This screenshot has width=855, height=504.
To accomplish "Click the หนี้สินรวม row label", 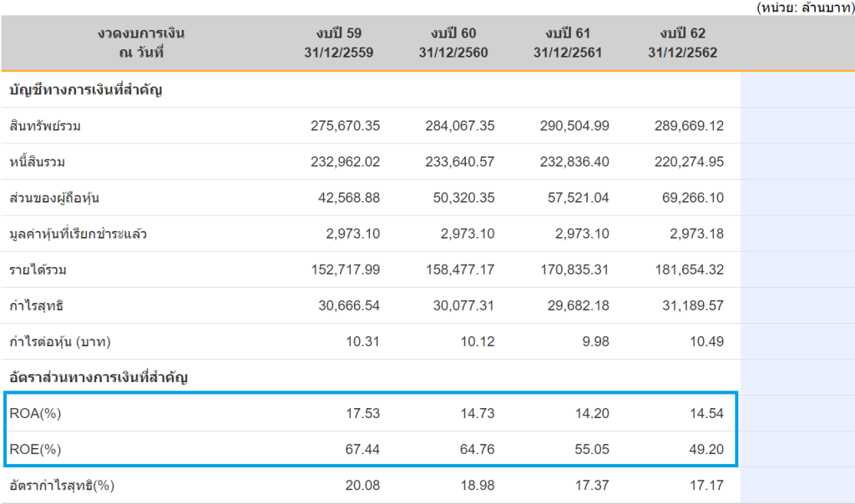I will [x=38, y=162].
